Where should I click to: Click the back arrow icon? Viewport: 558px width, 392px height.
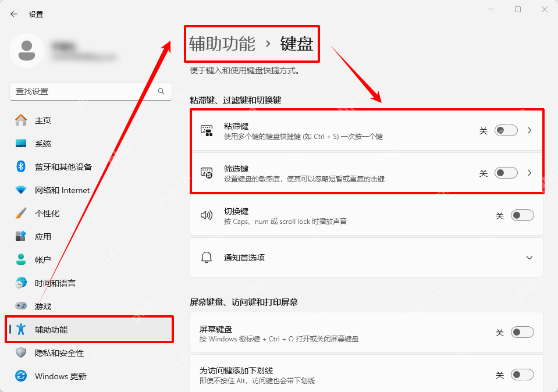pos(14,14)
